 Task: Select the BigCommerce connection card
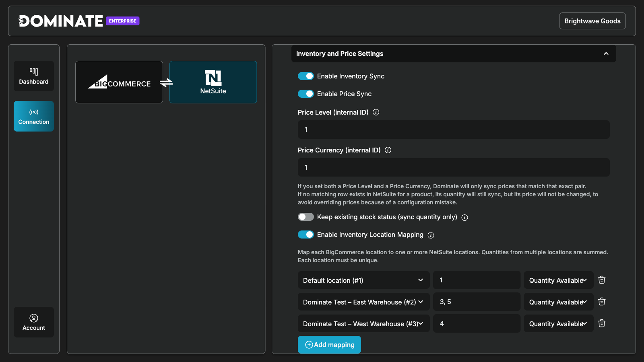119,82
